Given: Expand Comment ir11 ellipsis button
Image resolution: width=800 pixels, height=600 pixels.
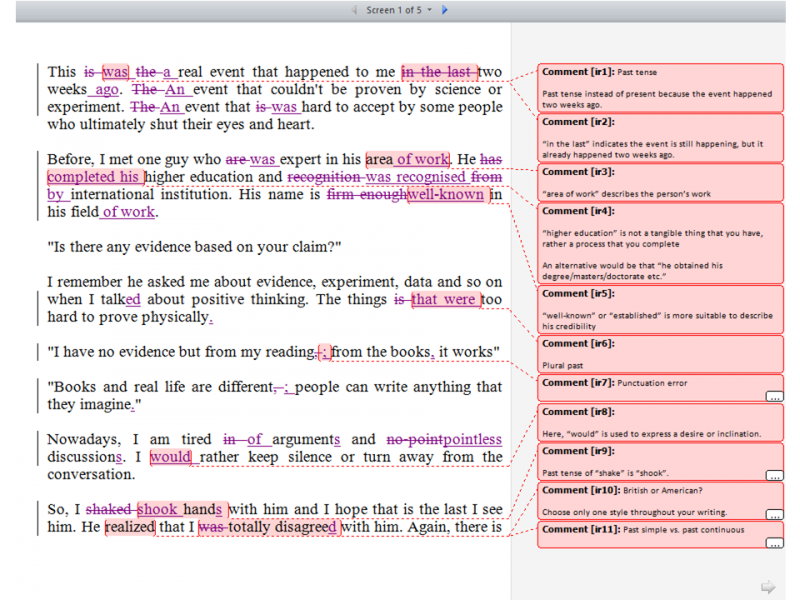Looking at the screenshot, I should (x=774, y=543).
